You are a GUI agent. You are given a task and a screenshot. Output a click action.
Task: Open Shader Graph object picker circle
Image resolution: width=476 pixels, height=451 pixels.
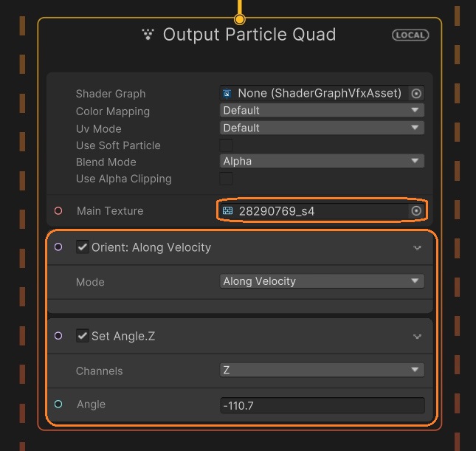click(x=416, y=94)
